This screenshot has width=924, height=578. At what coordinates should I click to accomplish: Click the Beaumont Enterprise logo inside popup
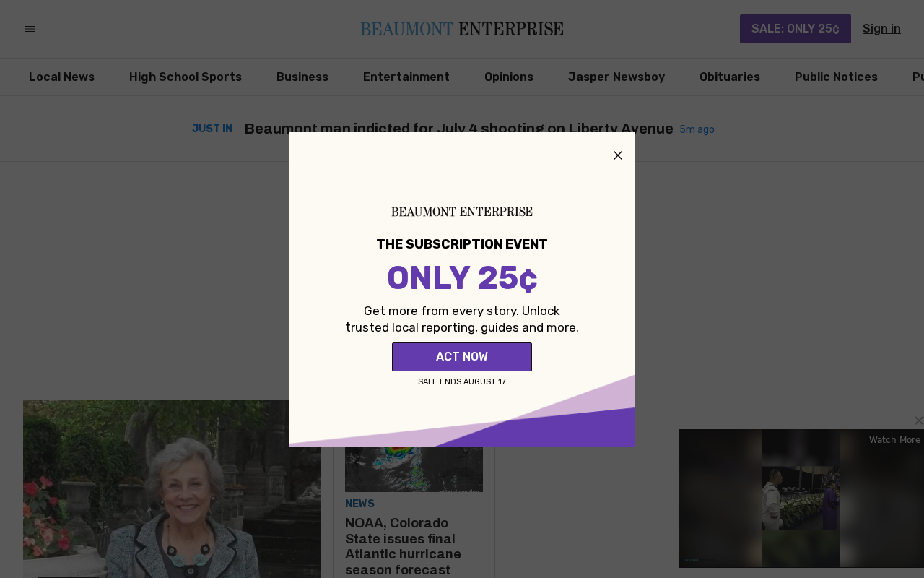tap(462, 212)
